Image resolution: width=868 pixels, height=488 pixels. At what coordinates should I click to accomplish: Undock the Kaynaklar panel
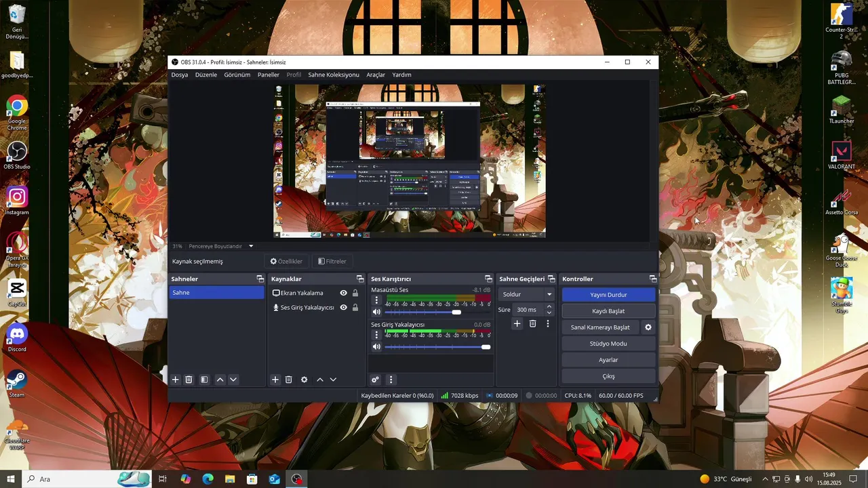click(360, 279)
